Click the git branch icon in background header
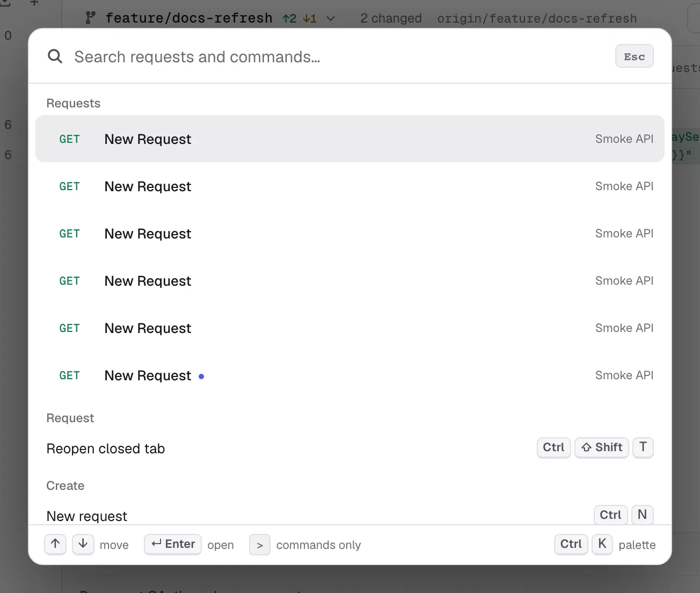 click(x=91, y=18)
